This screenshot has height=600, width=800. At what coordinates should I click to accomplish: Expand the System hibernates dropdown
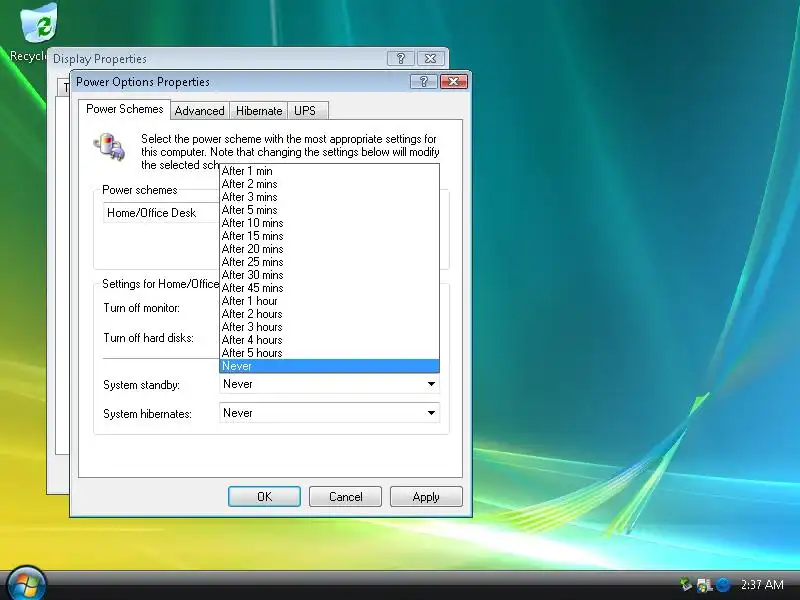329,413
